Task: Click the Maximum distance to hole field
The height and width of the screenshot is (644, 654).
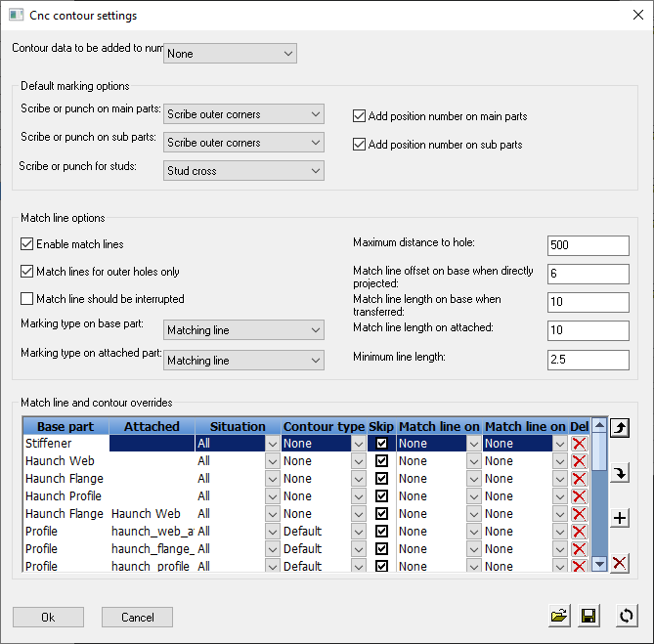Action: (x=588, y=244)
